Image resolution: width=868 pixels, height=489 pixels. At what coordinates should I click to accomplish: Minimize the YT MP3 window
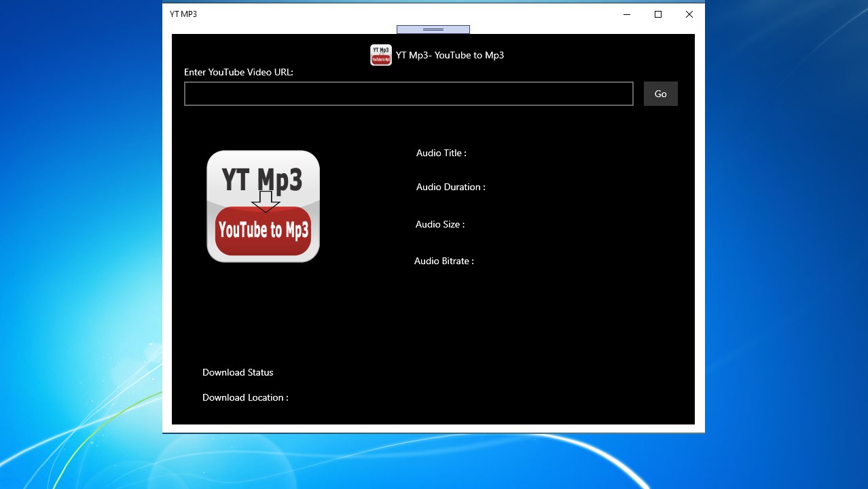tap(626, 14)
